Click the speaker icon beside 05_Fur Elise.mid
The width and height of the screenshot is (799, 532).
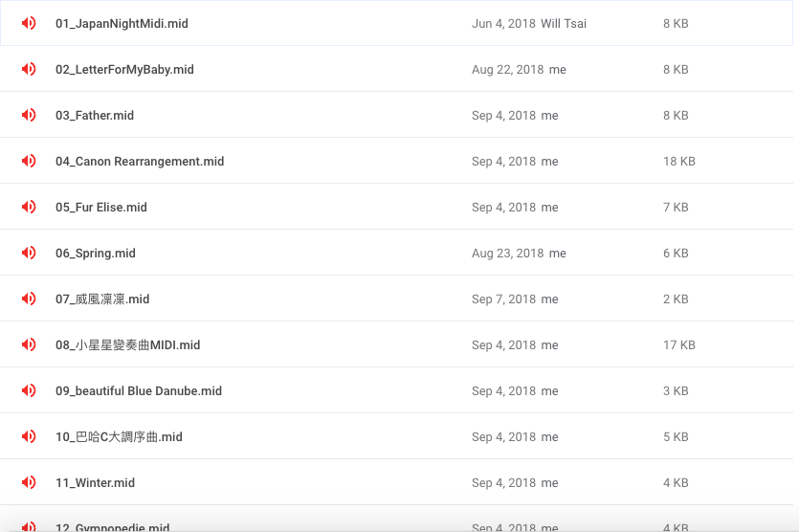point(29,207)
